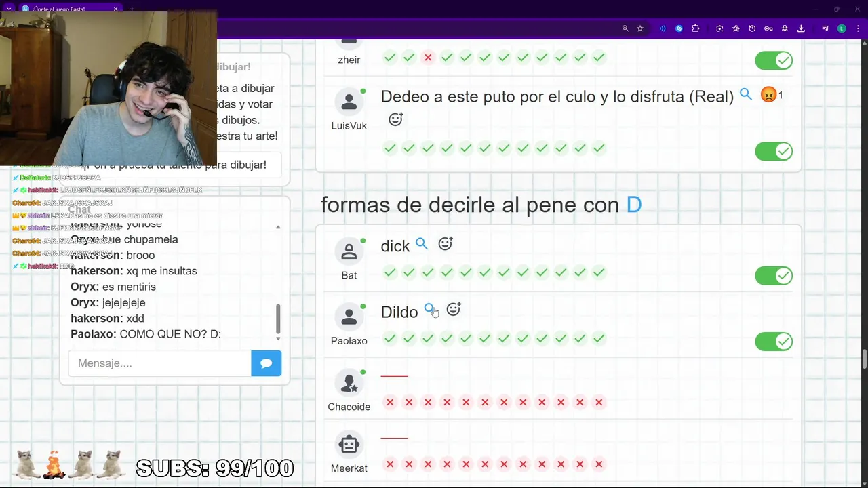Screen dimensions: 868x488
Task: Click Chacoide's player avatar
Action: click(x=349, y=383)
